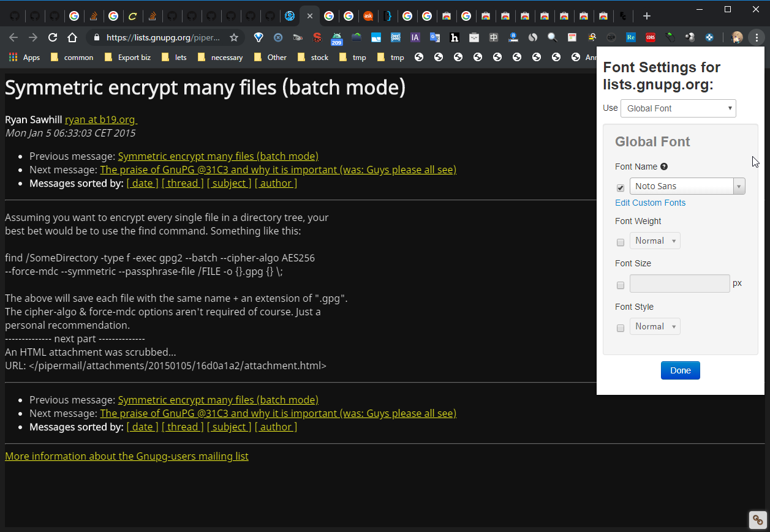Enable the Font Style checkbox
Viewport: 770px width, 532px height.
pos(621,328)
